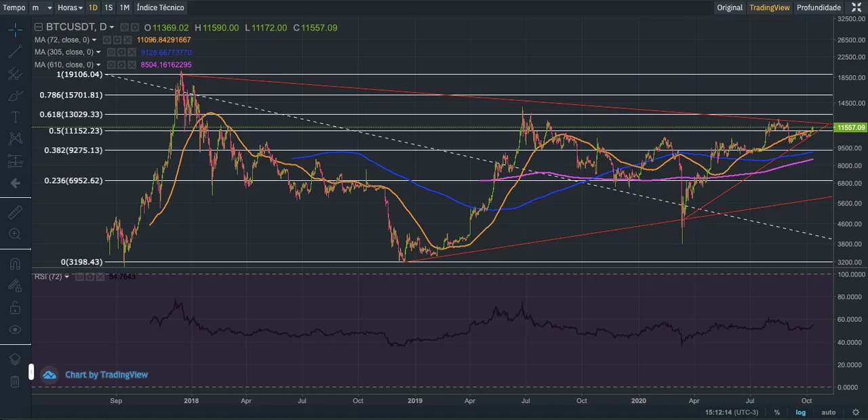Viewport: 868px width, 420px height.
Task: Switch to the TradingView chart tab
Action: [x=770, y=7]
